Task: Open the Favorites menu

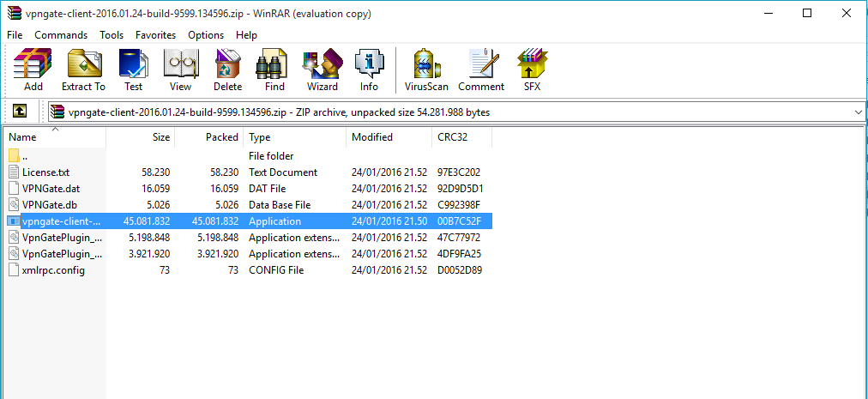Action: point(155,35)
